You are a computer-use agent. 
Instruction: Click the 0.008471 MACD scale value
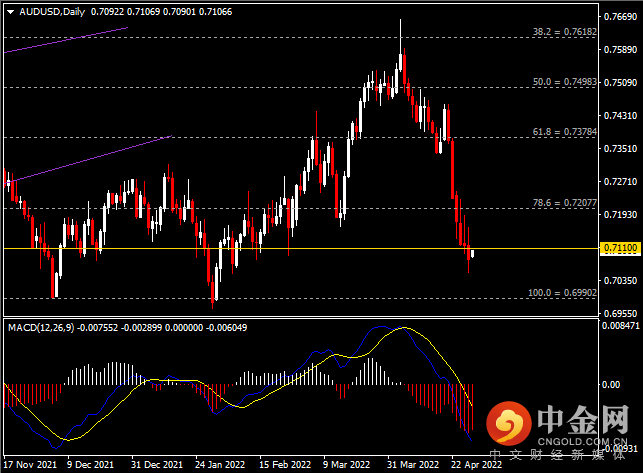[x=620, y=326]
